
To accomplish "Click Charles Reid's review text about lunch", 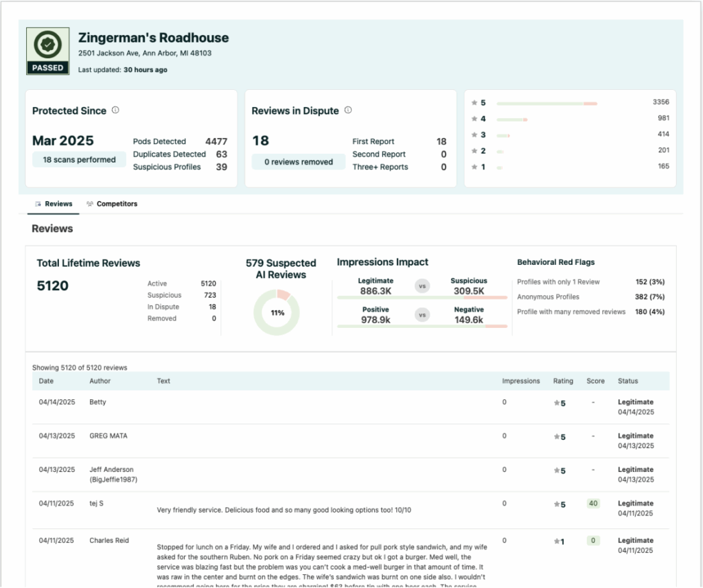I will click(x=322, y=565).
